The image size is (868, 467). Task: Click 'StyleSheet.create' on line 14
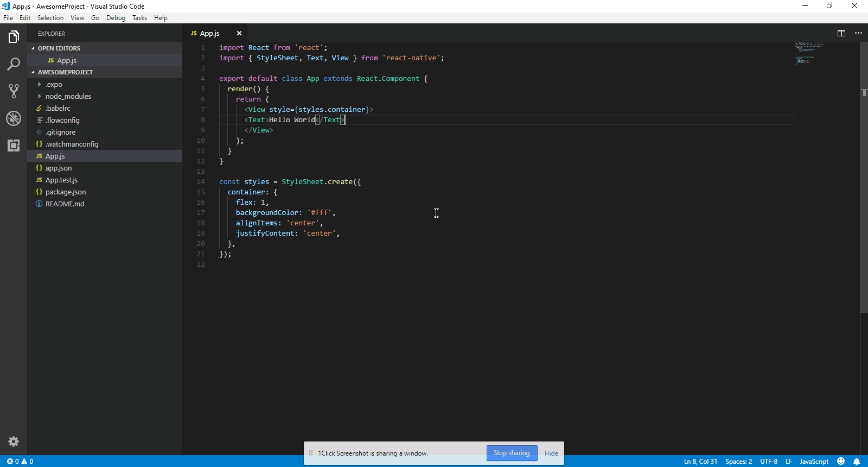tap(317, 182)
